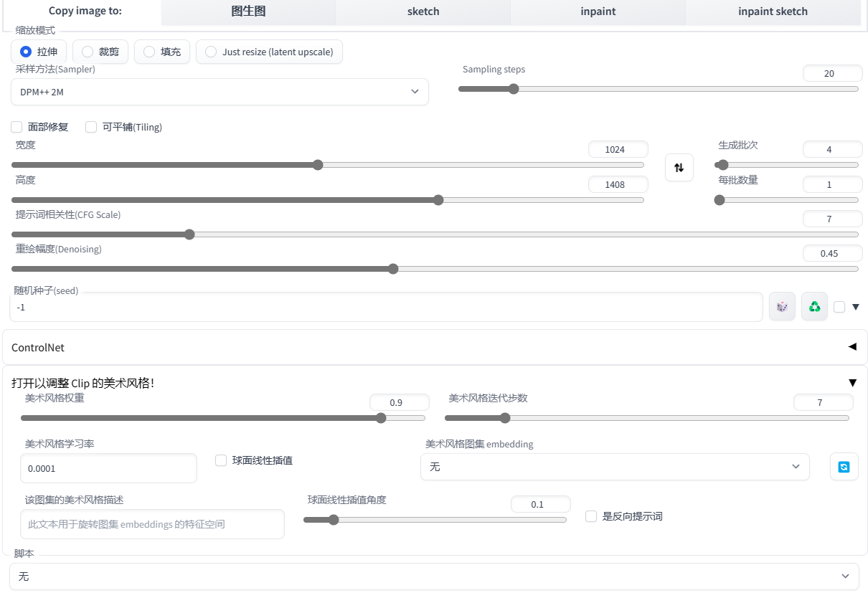Screen dimensions: 868x603
Task: Open the DPM++ 2M sampler dropdown
Action: tap(220, 92)
